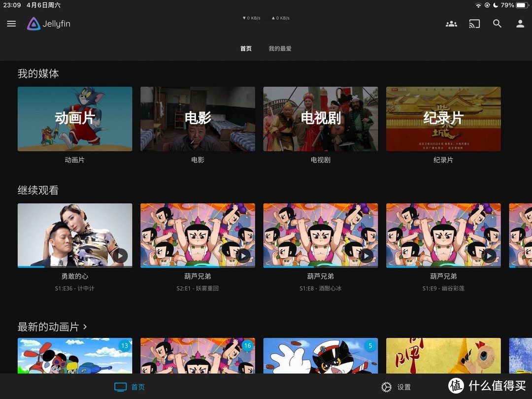Click the 电视剧 label under the card
The height and width of the screenshot is (399, 532).
321,160
